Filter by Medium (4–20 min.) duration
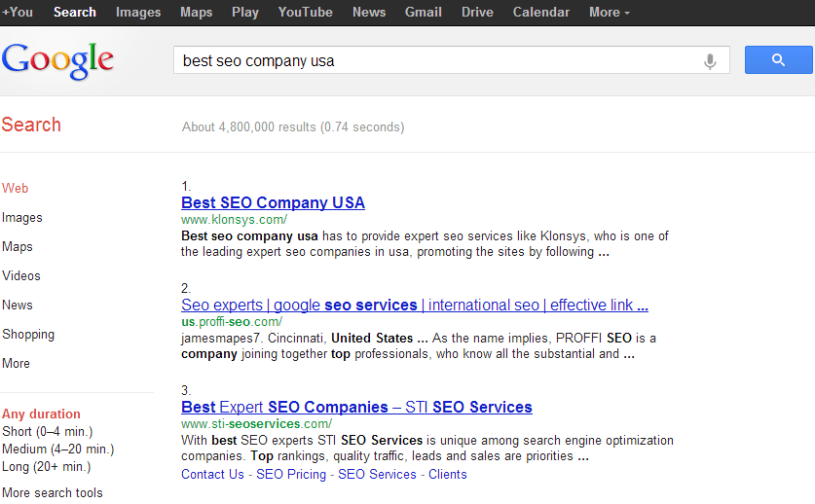 (58, 450)
